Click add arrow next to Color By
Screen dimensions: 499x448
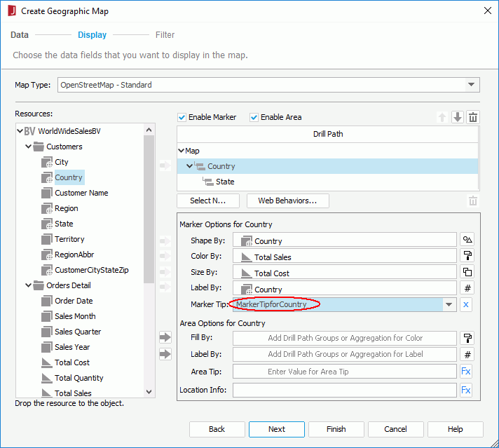(165, 256)
